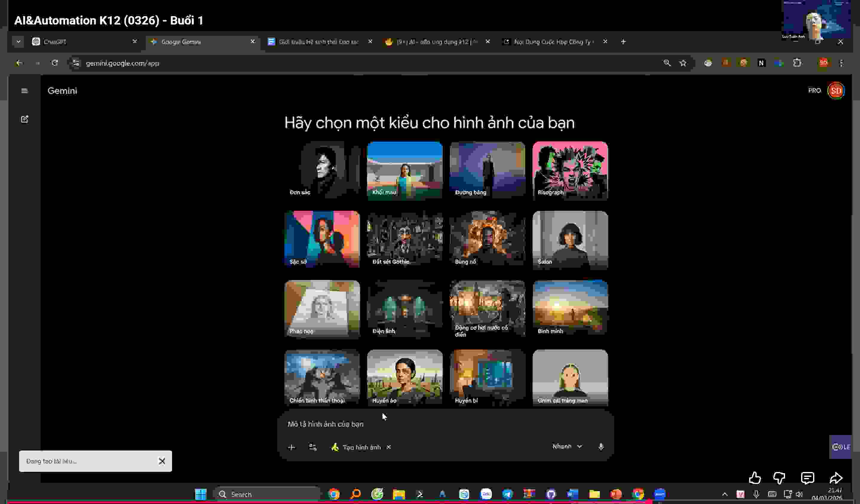Screen dimensions: 860x504
Task: Activate the microphone voice input icon
Action: coord(601,447)
